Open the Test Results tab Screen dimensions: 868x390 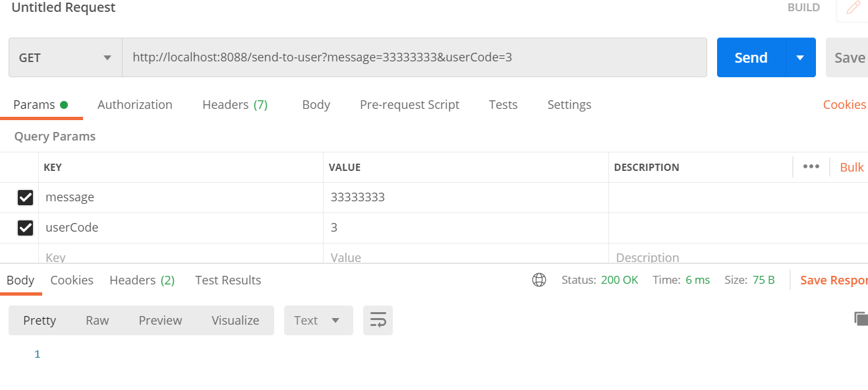point(228,280)
